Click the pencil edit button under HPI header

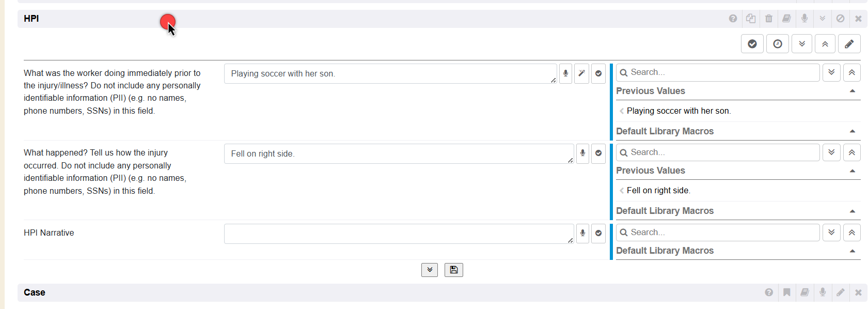point(849,44)
